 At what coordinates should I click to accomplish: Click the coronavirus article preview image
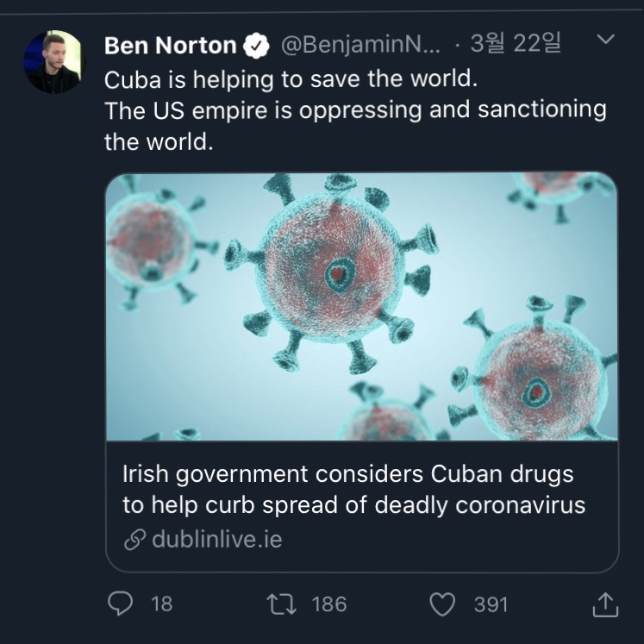[x=361, y=306]
